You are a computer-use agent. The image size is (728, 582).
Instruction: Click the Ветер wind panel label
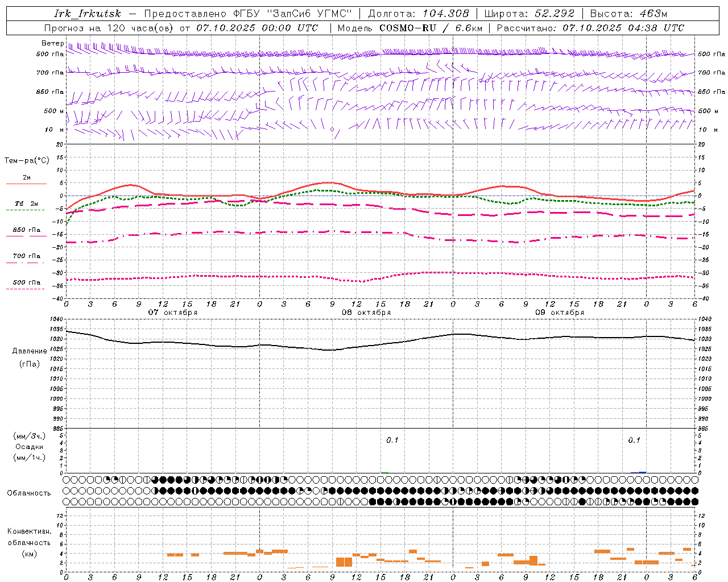tap(52, 43)
